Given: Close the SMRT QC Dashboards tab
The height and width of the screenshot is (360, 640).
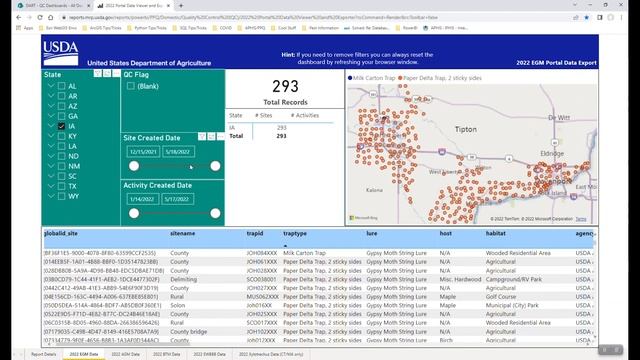Looking at the screenshot, I should coord(89,6).
